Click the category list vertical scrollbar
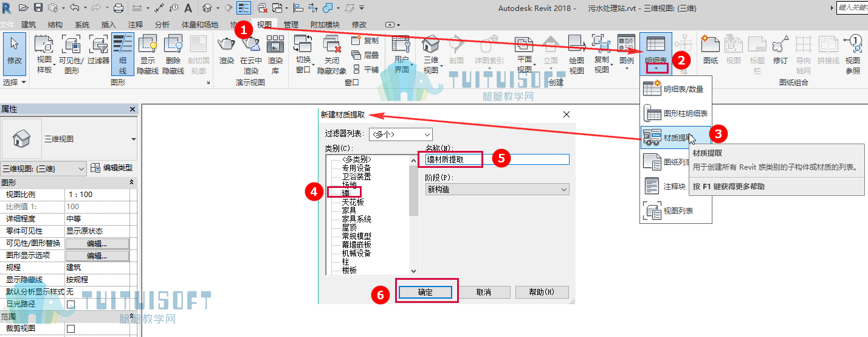Image resolution: width=868 pixels, height=337 pixels. click(x=413, y=215)
